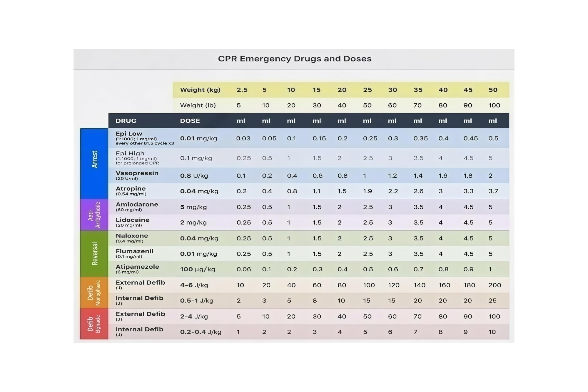Viewport: 588px width, 392px height.
Task: Click the Amiodarone drug name
Action: pyautogui.click(x=137, y=204)
